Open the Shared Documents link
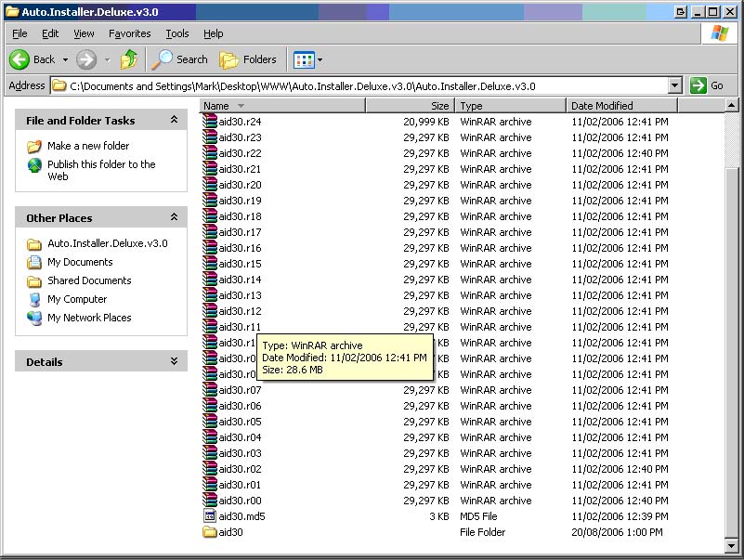 coord(89,281)
